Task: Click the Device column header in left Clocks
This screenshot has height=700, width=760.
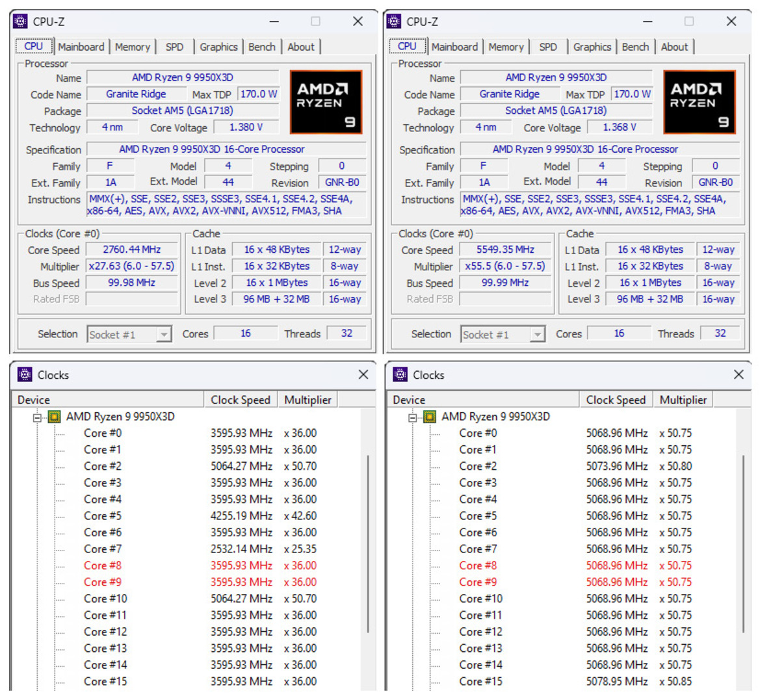Action: [108, 400]
